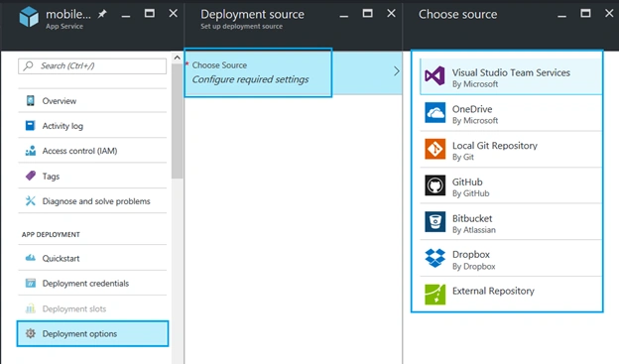Close the mobile App Service blade
Image resolution: width=619 pixels, height=364 pixels.
(174, 14)
